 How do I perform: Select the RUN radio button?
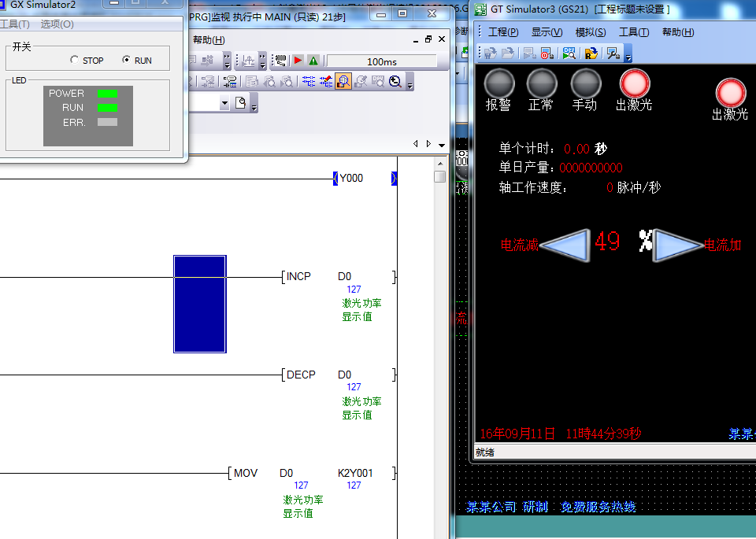(x=127, y=61)
